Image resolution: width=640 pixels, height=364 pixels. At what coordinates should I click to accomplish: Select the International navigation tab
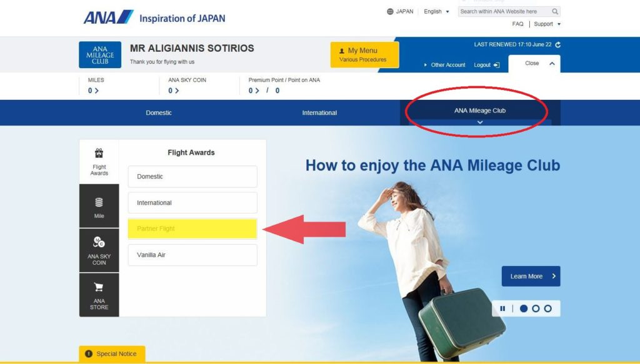(x=319, y=113)
